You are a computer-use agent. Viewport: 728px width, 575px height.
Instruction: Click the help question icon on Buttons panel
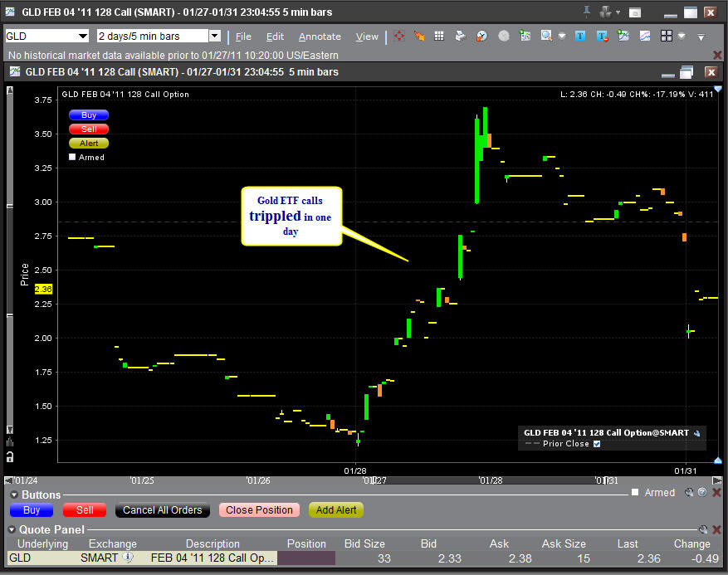pyautogui.click(x=702, y=492)
